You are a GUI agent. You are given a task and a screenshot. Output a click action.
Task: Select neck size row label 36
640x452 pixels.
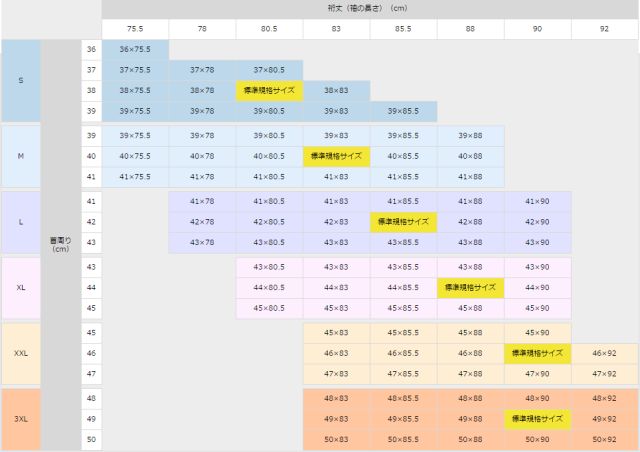91,49
